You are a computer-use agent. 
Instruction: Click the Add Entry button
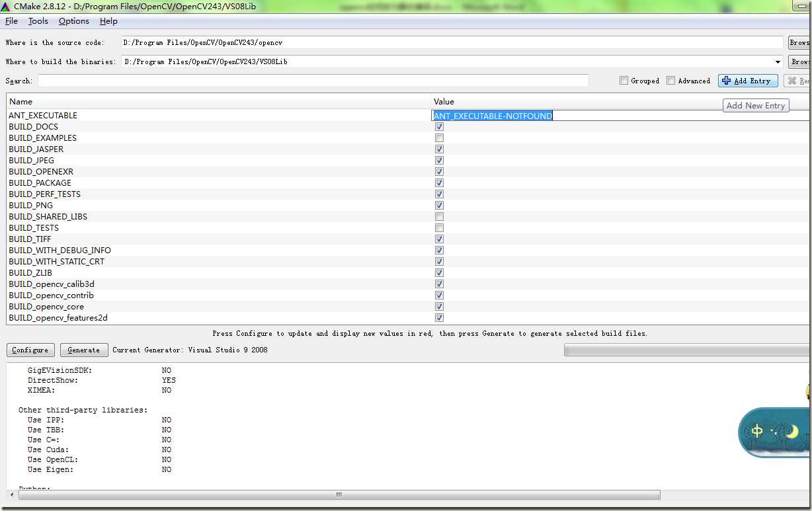pyautogui.click(x=747, y=81)
